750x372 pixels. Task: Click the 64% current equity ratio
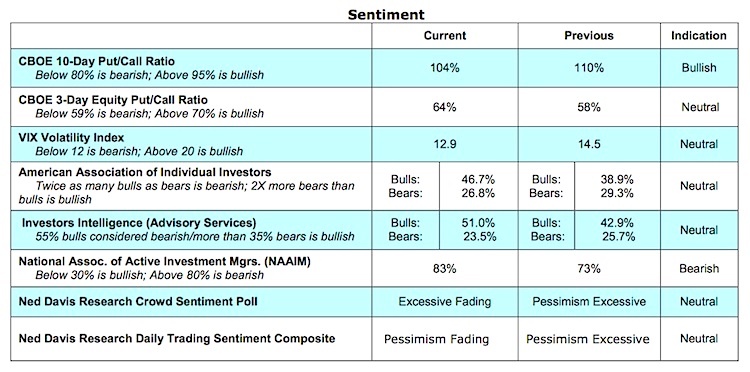click(444, 107)
